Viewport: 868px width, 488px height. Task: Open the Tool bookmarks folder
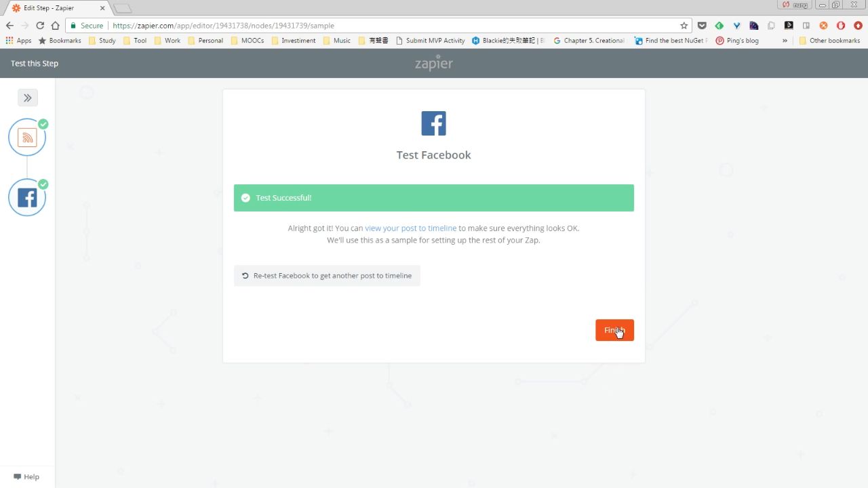[135, 41]
